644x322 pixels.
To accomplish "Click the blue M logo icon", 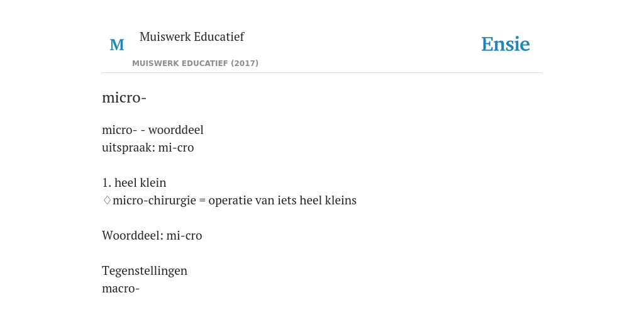I will pyautogui.click(x=117, y=45).
